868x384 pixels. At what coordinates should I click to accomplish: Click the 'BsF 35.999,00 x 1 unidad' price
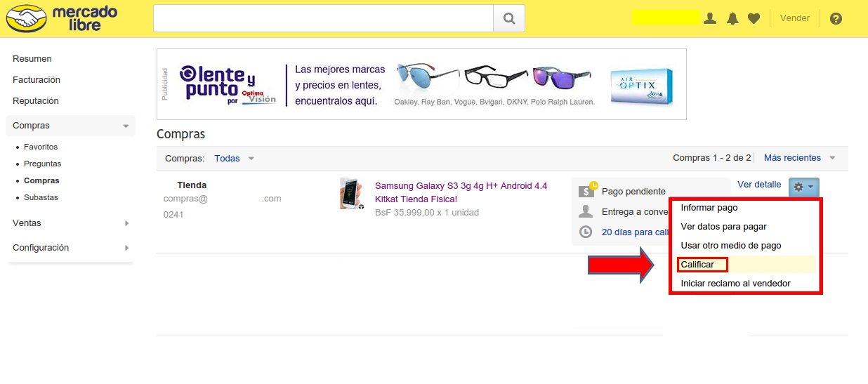point(427,212)
